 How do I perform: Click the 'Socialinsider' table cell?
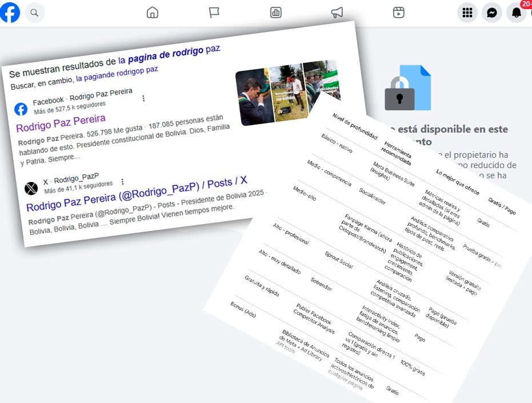coord(373,196)
